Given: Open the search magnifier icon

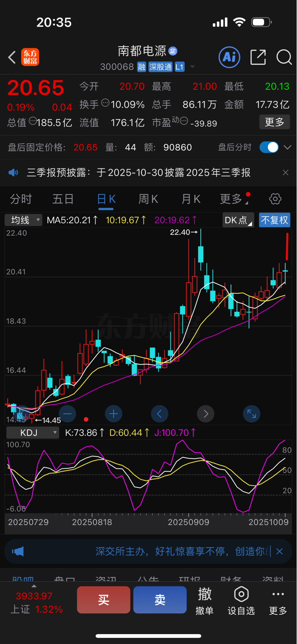Looking at the screenshot, I should (284, 57).
